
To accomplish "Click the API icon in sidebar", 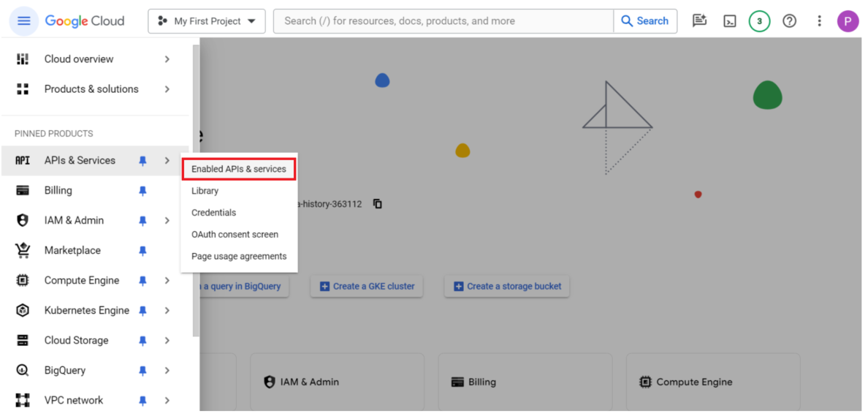I will 22,161.
